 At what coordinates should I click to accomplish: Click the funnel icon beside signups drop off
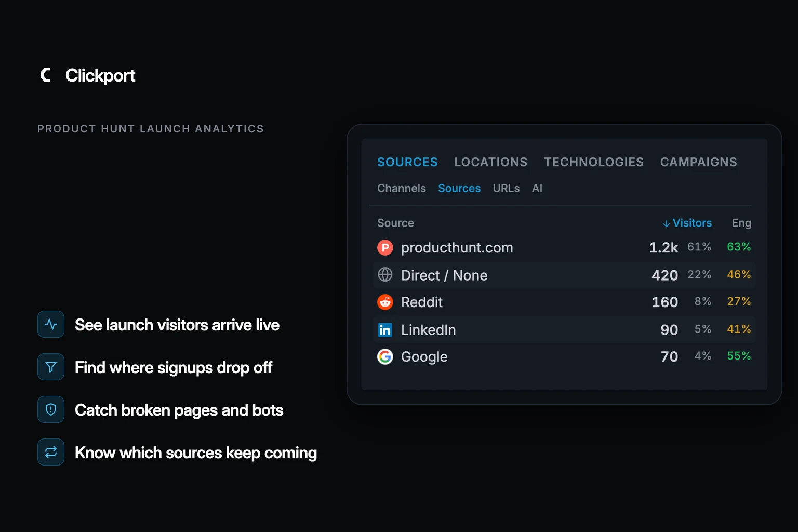[51, 367]
